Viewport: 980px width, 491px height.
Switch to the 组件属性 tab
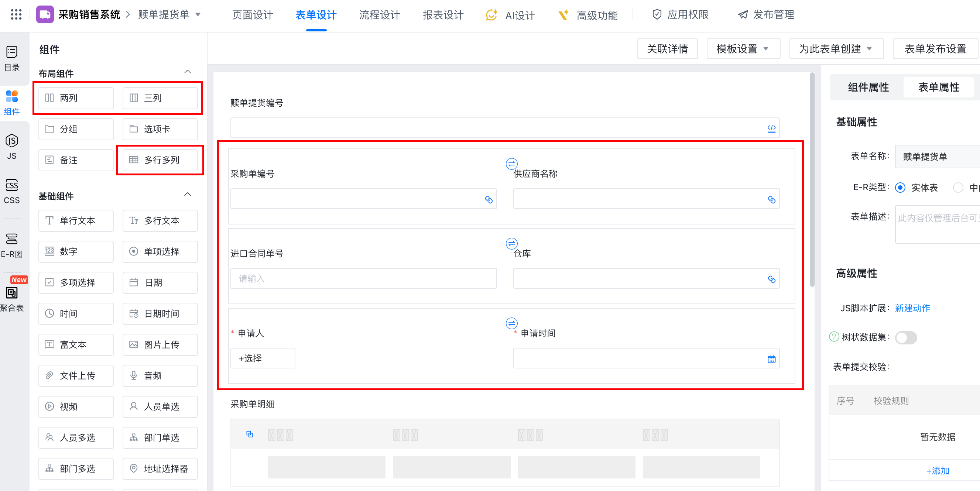coord(868,87)
